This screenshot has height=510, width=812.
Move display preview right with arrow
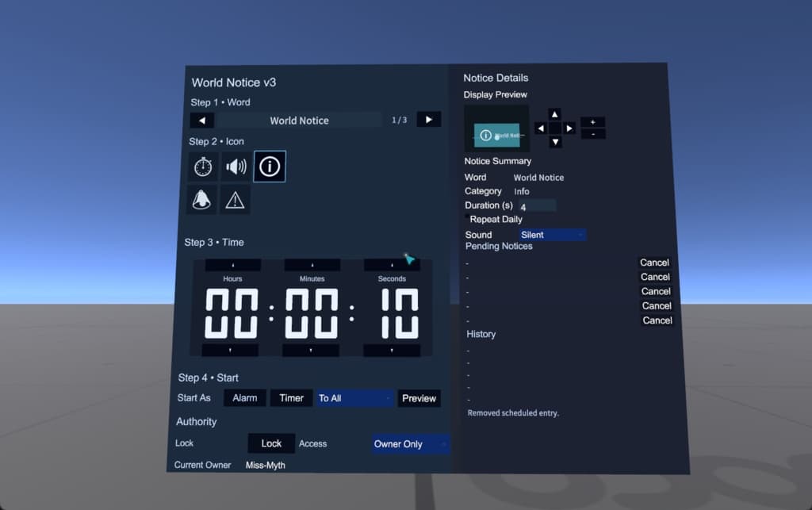(569, 128)
